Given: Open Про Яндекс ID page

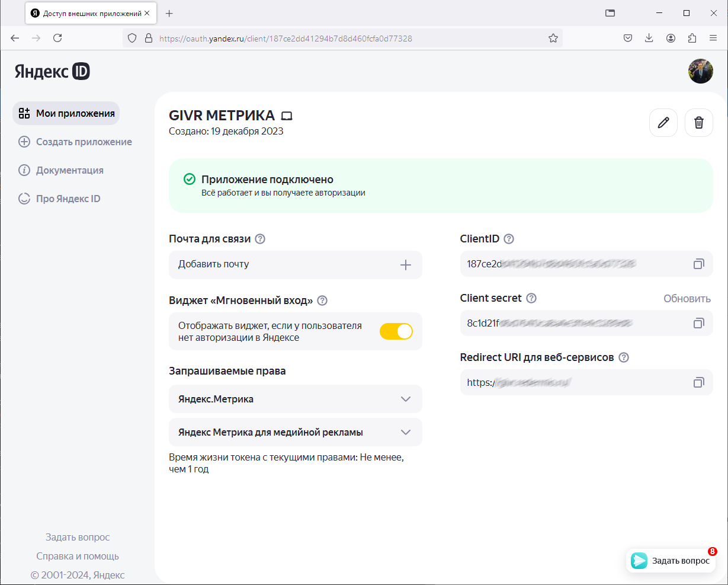Looking at the screenshot, I should (x=59, y=199).
